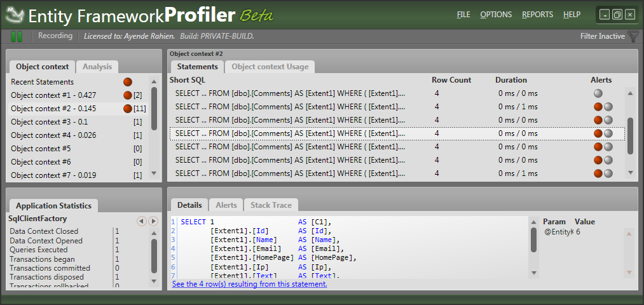Click the Recording status label
Image resolution: width=644 pixels, height=305 pixels.
tap(55, 36)
